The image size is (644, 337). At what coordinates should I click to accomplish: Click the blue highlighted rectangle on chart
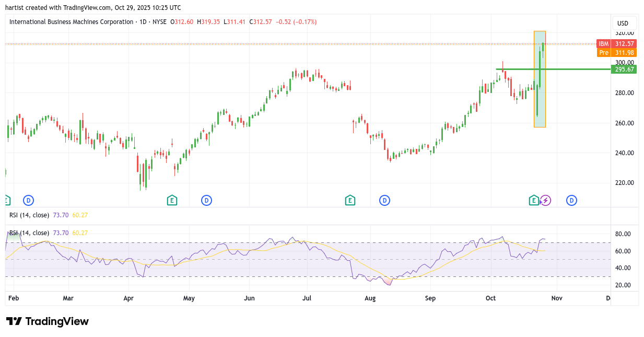pos(540,104)
